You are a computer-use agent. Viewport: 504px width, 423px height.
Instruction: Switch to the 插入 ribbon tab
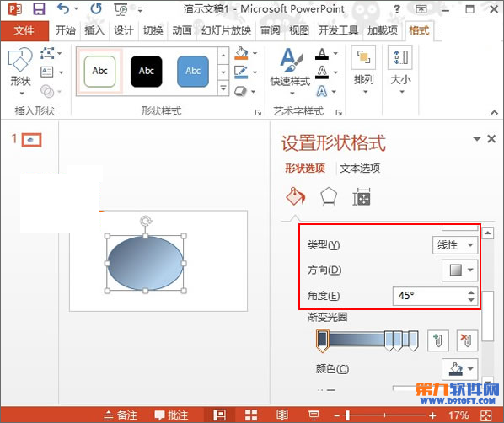[x=94, y=30]
